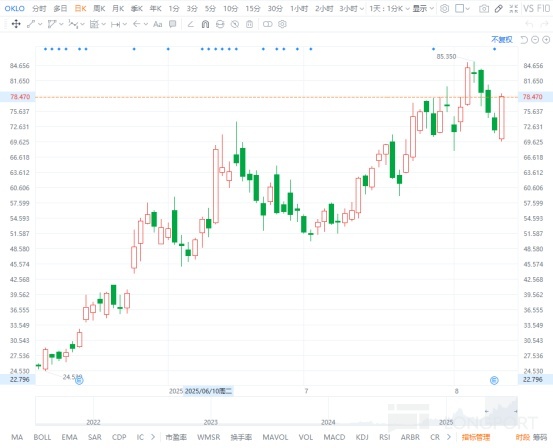Undo the last drawing action

pos(529,24)
